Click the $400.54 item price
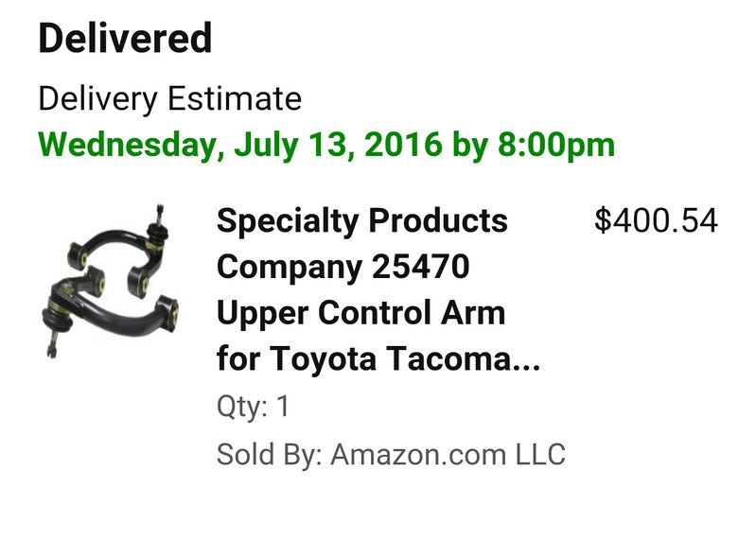 point(657,220)
